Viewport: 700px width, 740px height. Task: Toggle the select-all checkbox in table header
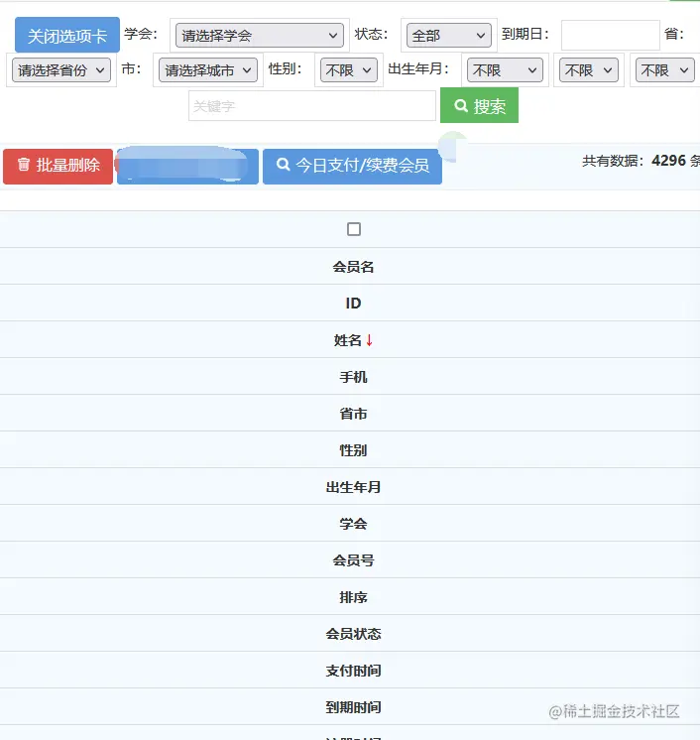coord(354,229)
